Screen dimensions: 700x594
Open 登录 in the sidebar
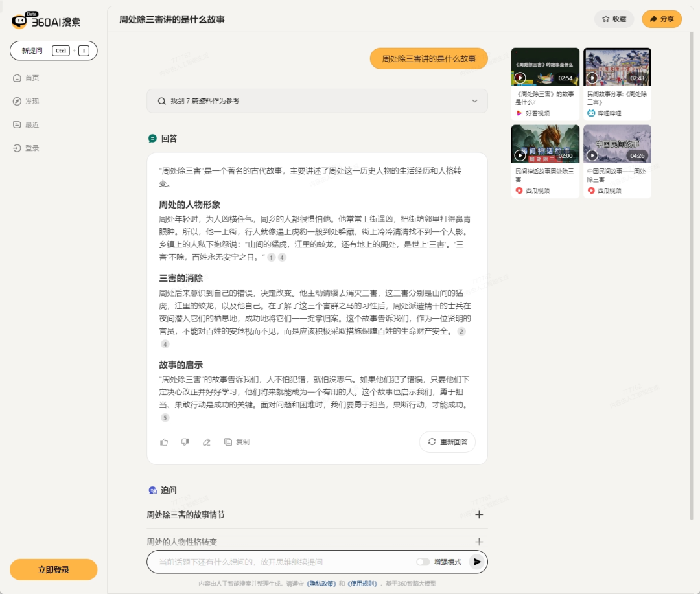tap(26, 148)
